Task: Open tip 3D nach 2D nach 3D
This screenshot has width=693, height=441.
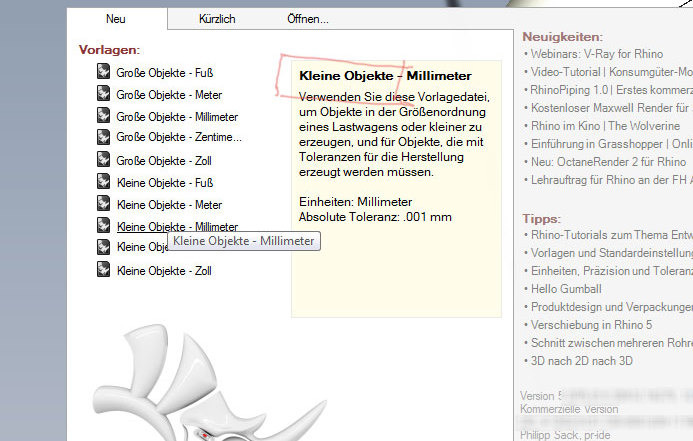Action: (x=582, y=361)
